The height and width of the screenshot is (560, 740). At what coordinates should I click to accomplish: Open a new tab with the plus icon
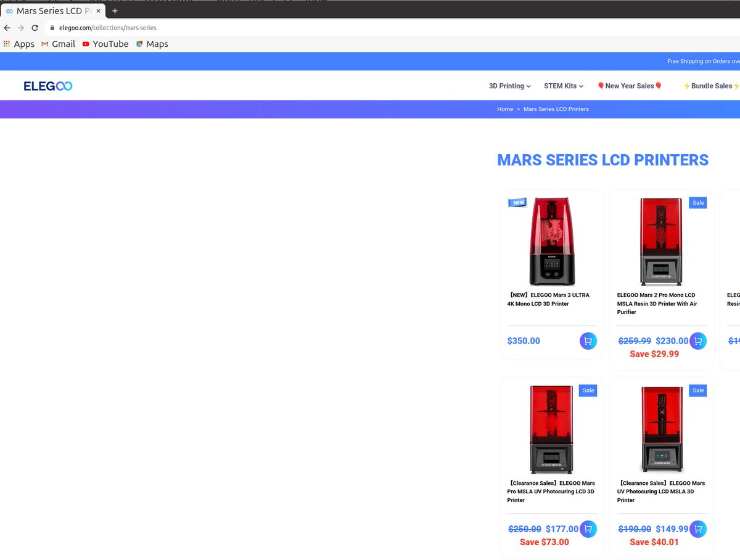(x=115, y=11)
